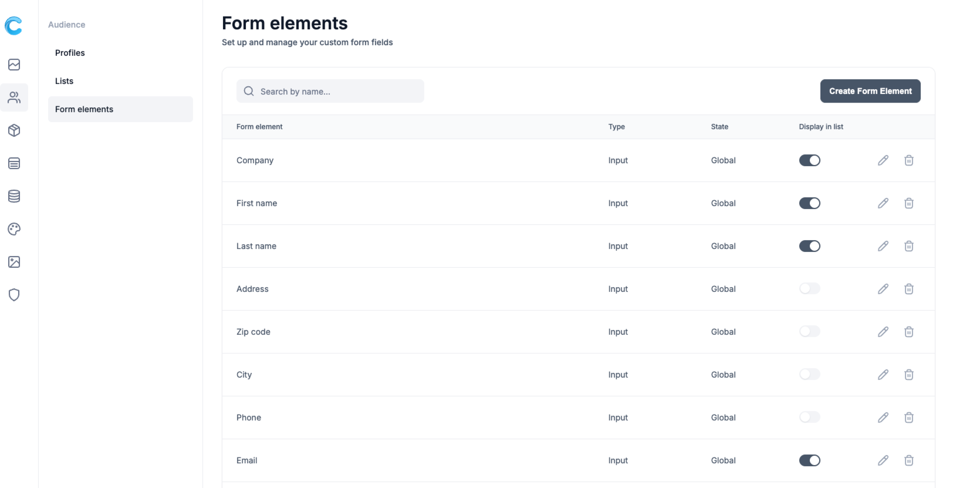
Task: Go to the Lists section
Action: (64, 81)
